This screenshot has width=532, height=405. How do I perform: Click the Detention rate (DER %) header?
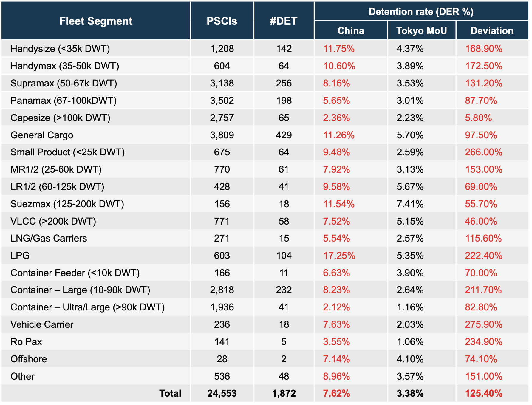(421, 11)
